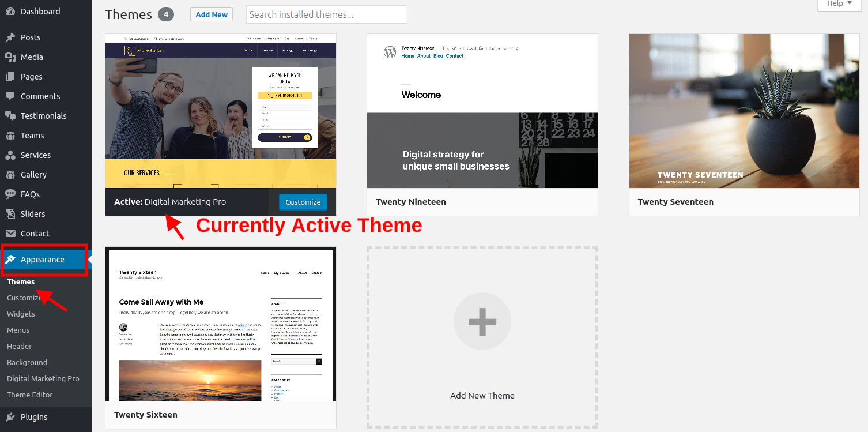
Task: Select Themes submenu item
Action: point(21,282)
